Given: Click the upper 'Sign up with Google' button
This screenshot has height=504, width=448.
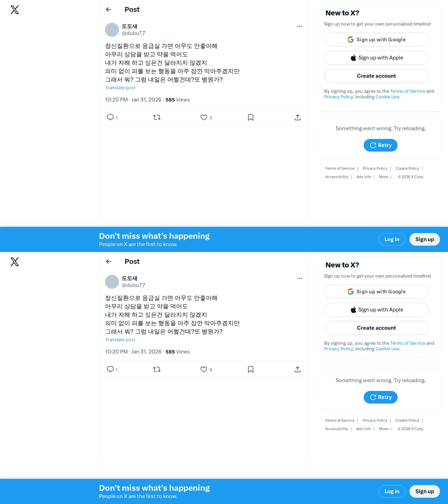Looking at the screenshot, I should [377, 40].
